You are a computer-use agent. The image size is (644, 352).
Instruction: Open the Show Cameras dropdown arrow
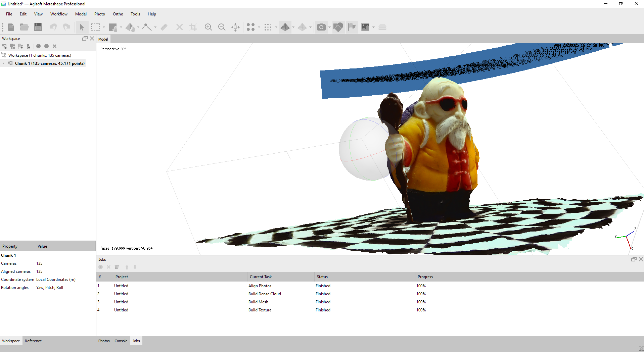tap(330, 27)
